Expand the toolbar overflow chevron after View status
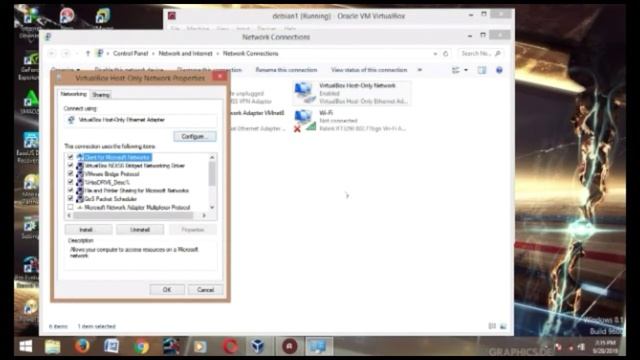Image resolution: width=640 pixels, height=360 pixels. (420, 70)
